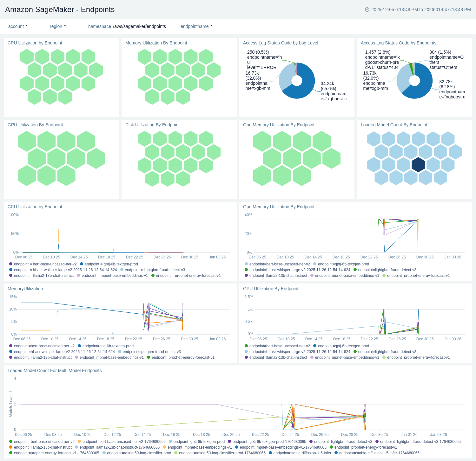This screenshot has width=476, height=461.
Task: Click the green legend dot for lightgbm-fraud-detect-v3 in GPU Utilization chart
Action: click(x=355, y=352)
